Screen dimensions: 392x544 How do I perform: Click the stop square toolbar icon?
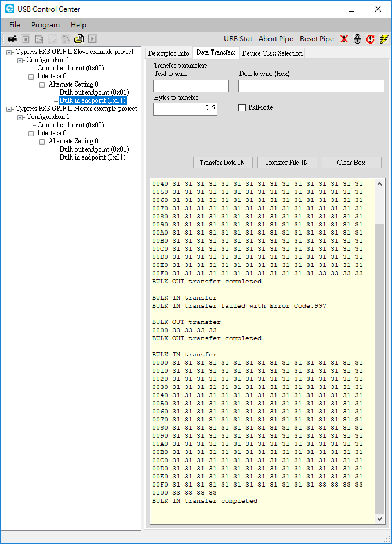coord(26,39)
